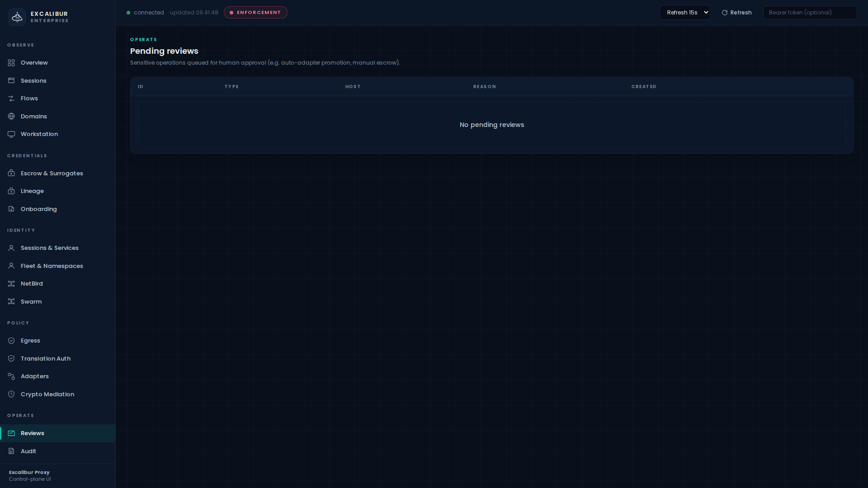The width and height of the screenshot is (868, 488).
Task: Click the Excalibur Enterprise logo icon
Action: 17,17
